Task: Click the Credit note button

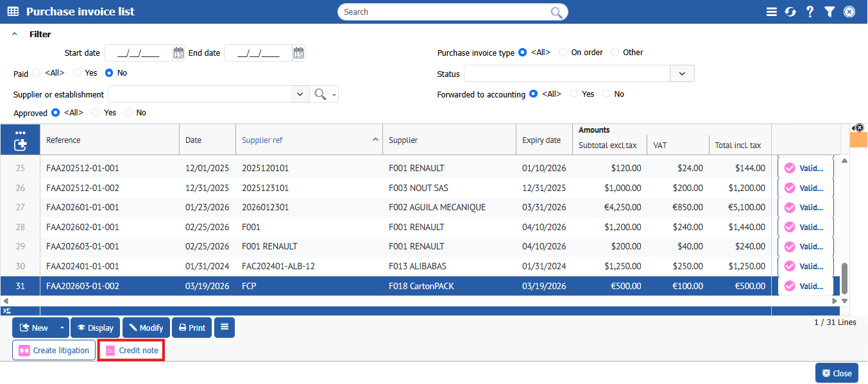Action: click(132, 351)
